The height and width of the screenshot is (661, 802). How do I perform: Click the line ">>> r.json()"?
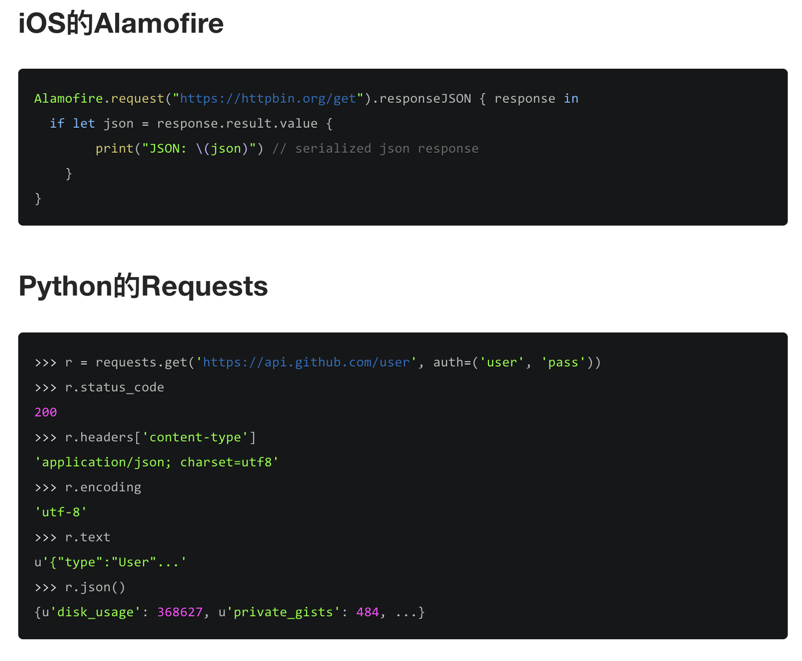[80, 587]
